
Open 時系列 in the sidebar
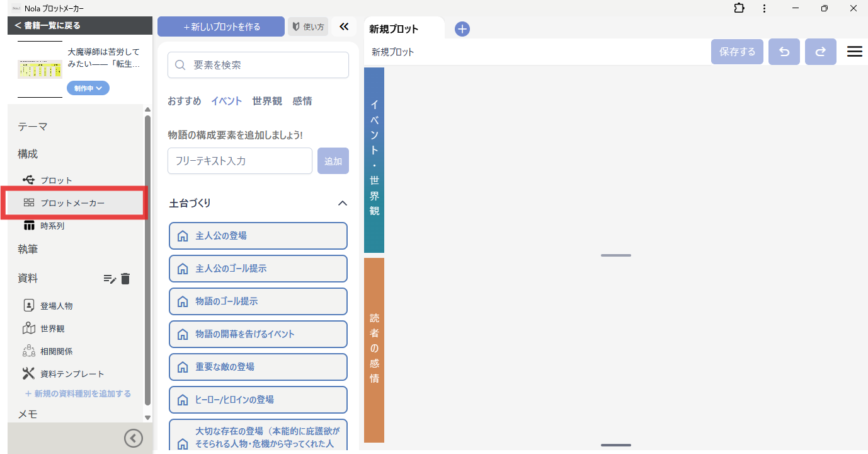click(x=52, y=226)
